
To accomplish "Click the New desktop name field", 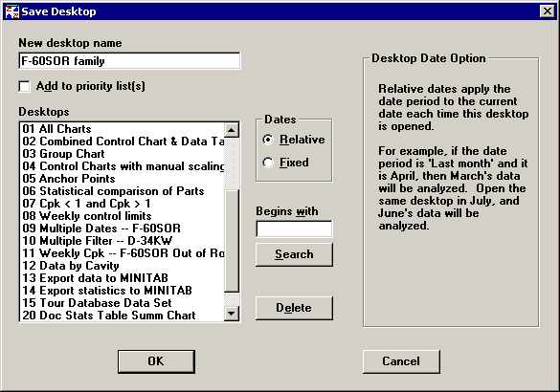I will click(x=129, y=61).
